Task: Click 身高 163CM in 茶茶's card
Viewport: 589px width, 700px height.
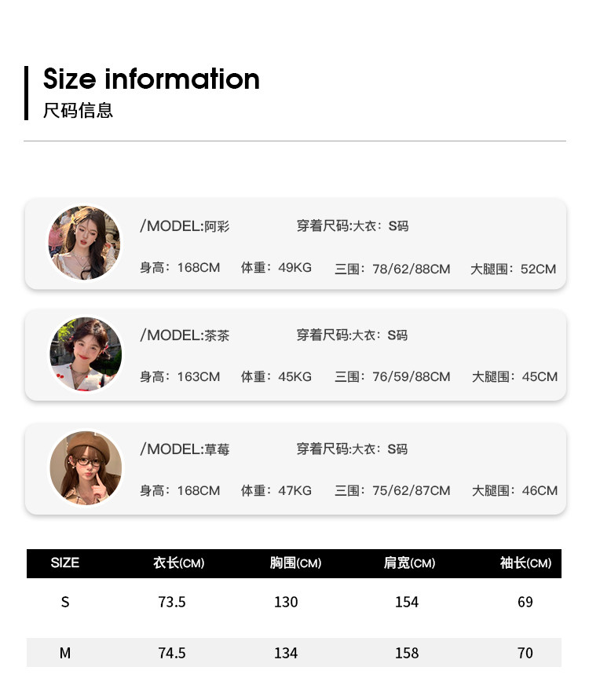Action: pyautogui.click(x=180, y=376)
